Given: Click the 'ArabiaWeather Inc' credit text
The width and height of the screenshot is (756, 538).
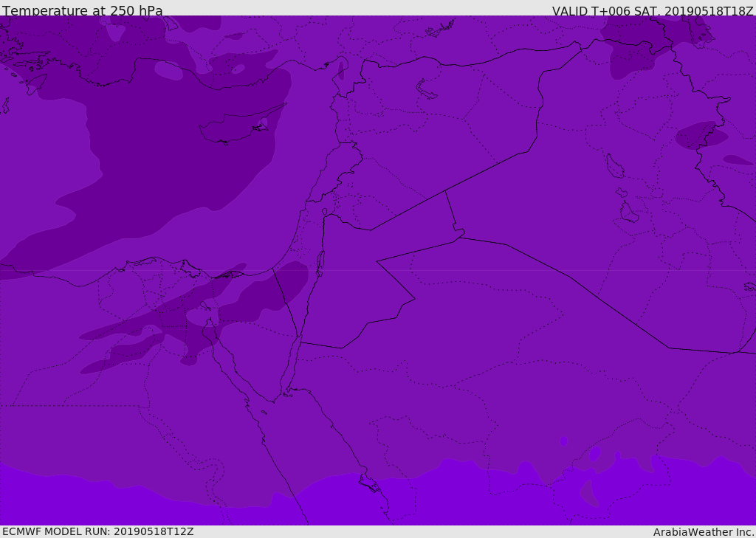Looking at the screenshot, I should click(x=703, y=532).
